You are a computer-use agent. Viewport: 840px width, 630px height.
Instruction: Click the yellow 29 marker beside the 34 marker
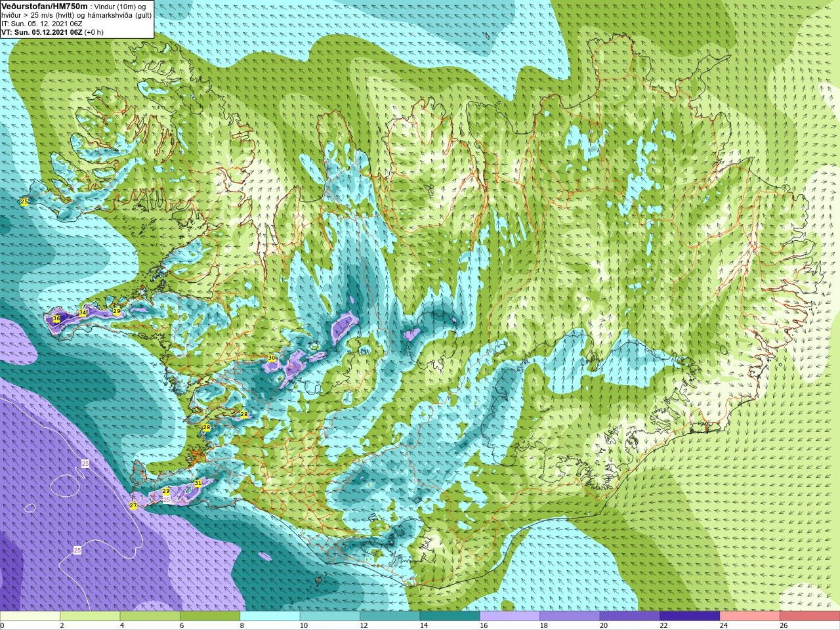click(117, 311)
